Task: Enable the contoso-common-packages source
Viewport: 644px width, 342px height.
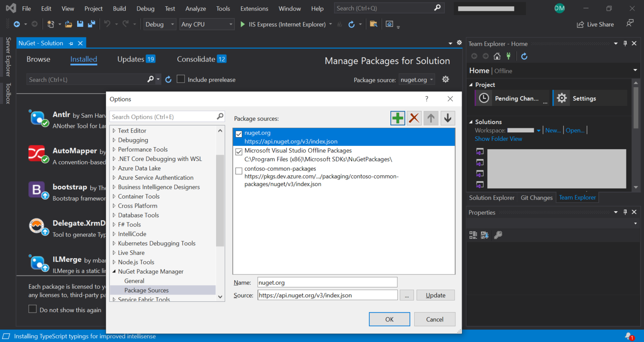Action: (239, 171)
